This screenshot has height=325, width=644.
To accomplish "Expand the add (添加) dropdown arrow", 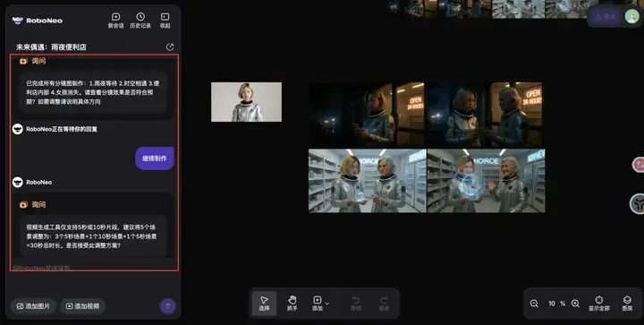I will point(327,304).
